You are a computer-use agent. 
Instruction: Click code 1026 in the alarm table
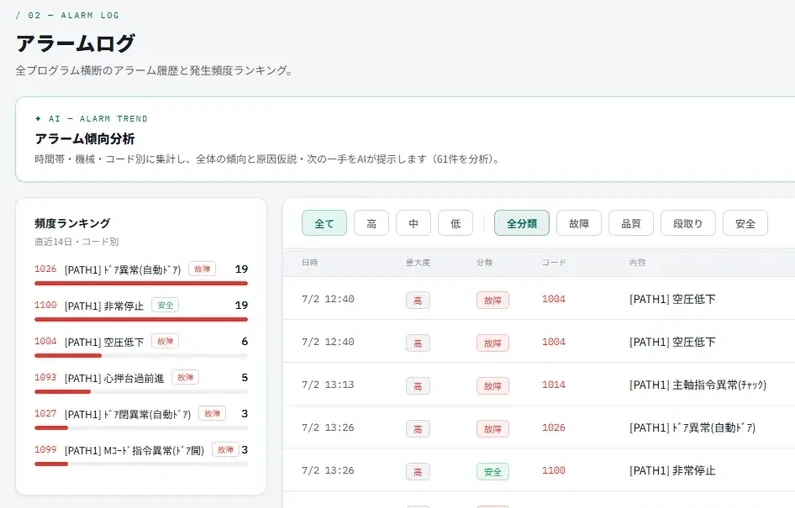pyautogui.click(x=553, y=427)
